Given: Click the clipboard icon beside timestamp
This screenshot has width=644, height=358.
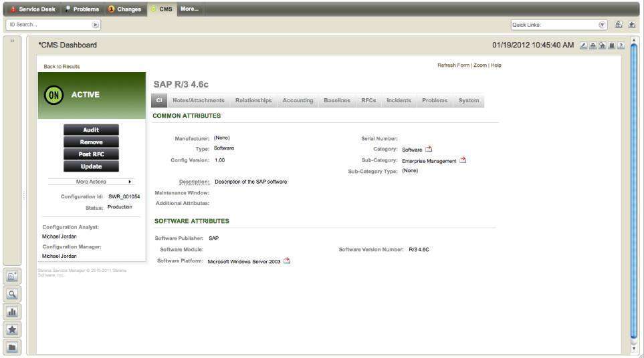Looking at the screenshot, I should (611, 45).
